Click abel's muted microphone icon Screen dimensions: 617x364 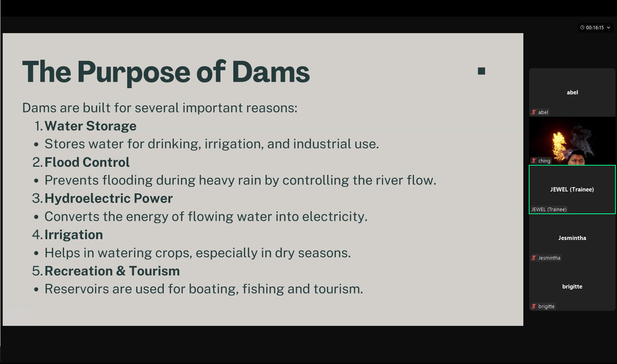(534, 112)
